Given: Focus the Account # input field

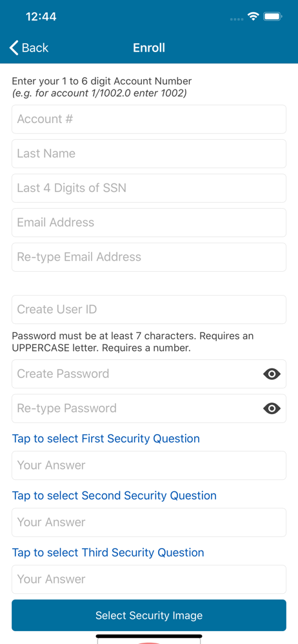Looking at the screenshot, I should [x=149, y=119].
